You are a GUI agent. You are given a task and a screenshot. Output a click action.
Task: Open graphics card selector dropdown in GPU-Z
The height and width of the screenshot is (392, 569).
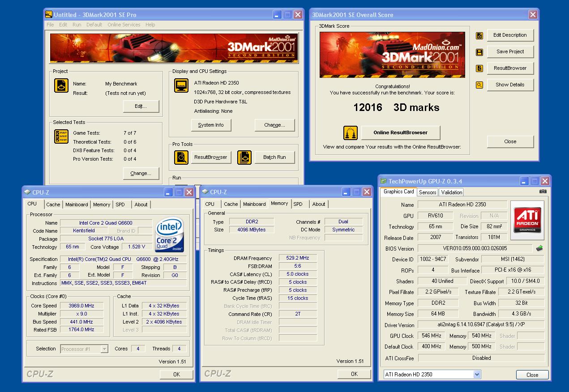point(477,374)
